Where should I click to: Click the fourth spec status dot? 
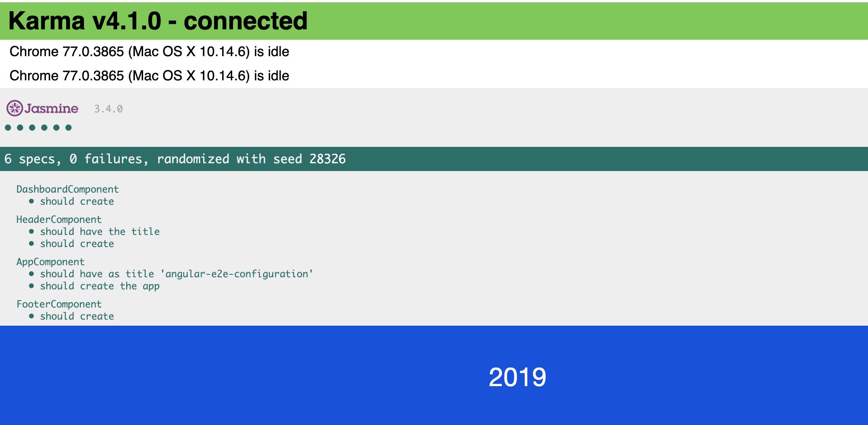(x=45, y=127)
